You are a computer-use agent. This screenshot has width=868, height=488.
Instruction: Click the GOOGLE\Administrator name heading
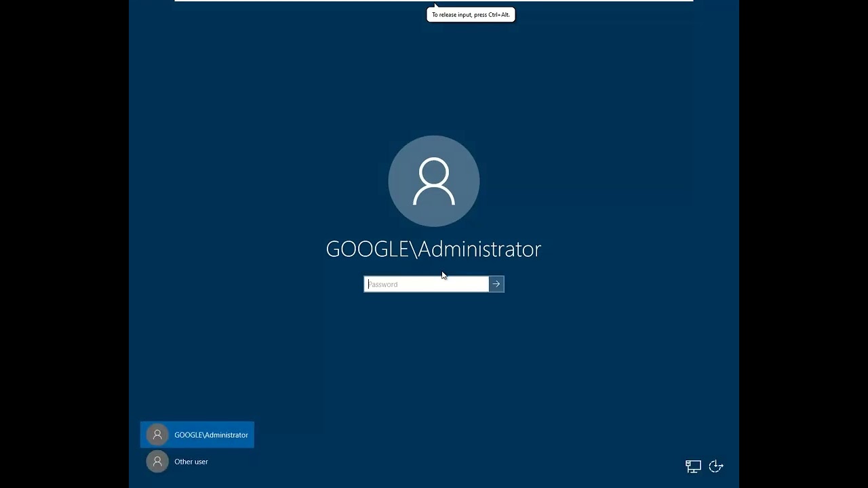(434, 249)
